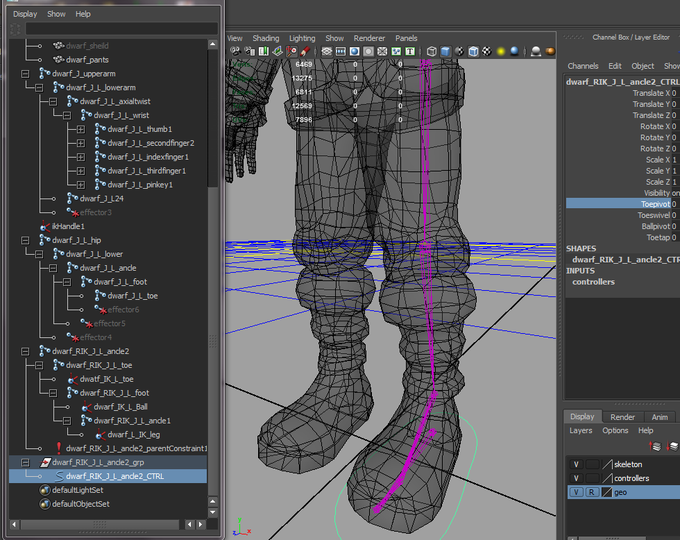Collapse the dwarf_J_L_wrist node
This screenshot has height=540, width=680.
click(67, 115)
